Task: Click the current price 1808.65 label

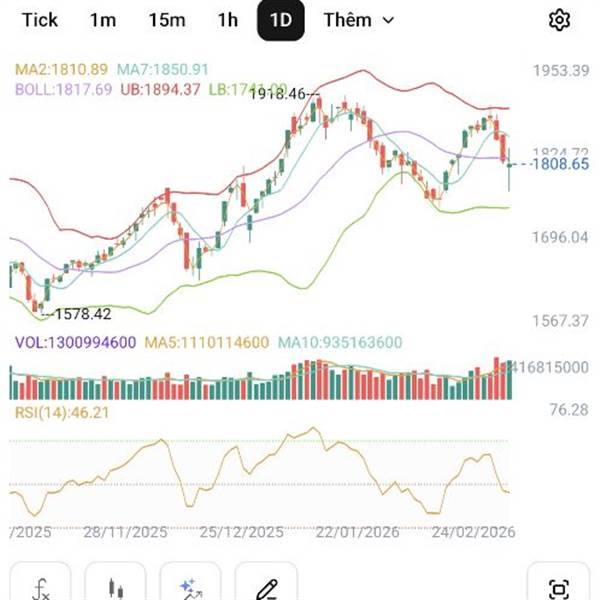Action: [x=561, y=163]
